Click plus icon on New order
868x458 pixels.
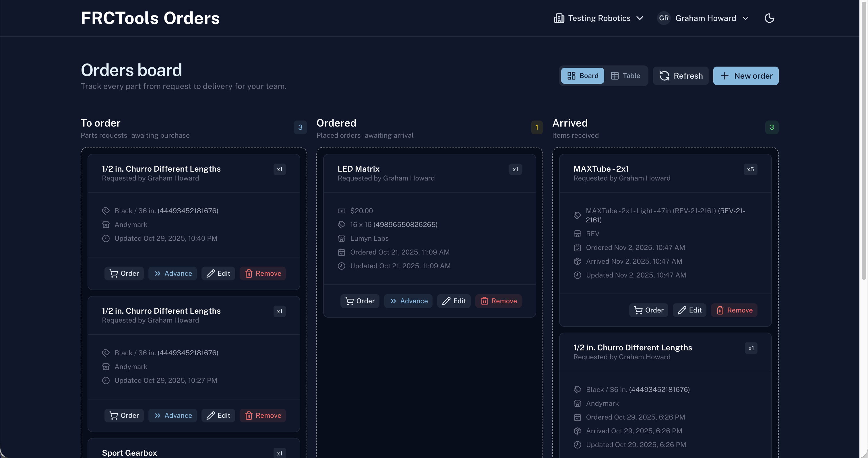[x=724, y=76]
